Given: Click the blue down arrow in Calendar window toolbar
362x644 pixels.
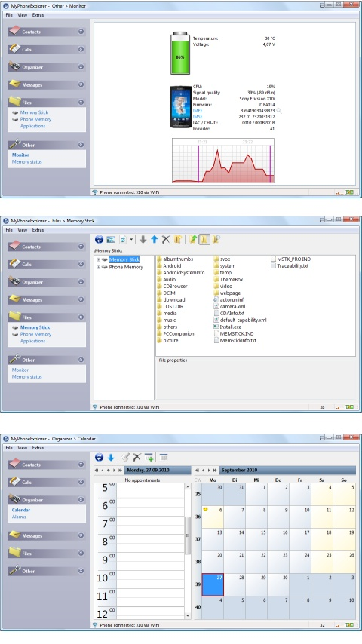Looking at the screenshot, I should (111, 457).
